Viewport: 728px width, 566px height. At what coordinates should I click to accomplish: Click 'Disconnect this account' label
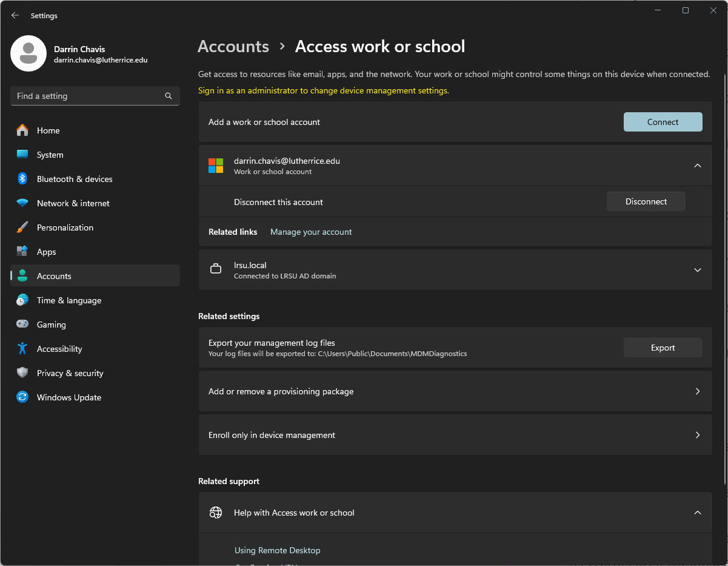[278, 202]
